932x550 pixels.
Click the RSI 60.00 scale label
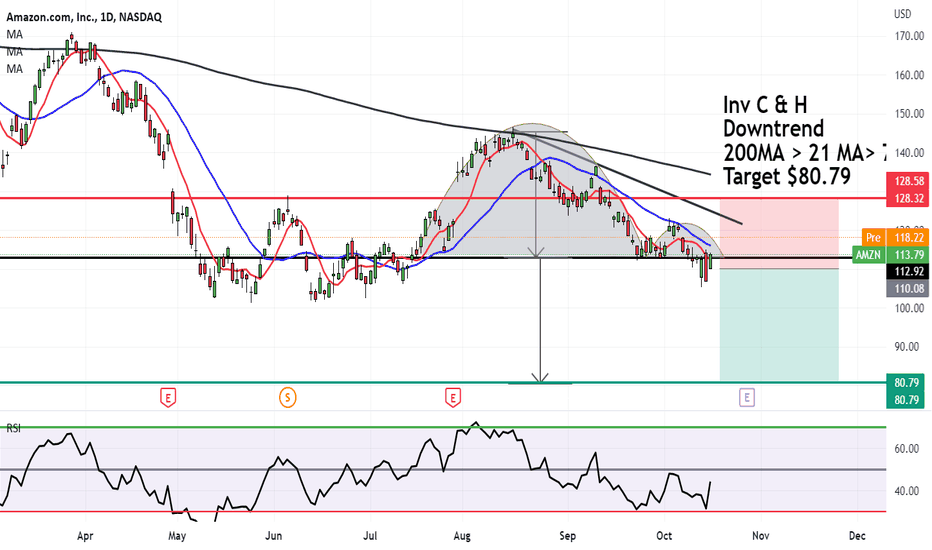tap(907, 449)
